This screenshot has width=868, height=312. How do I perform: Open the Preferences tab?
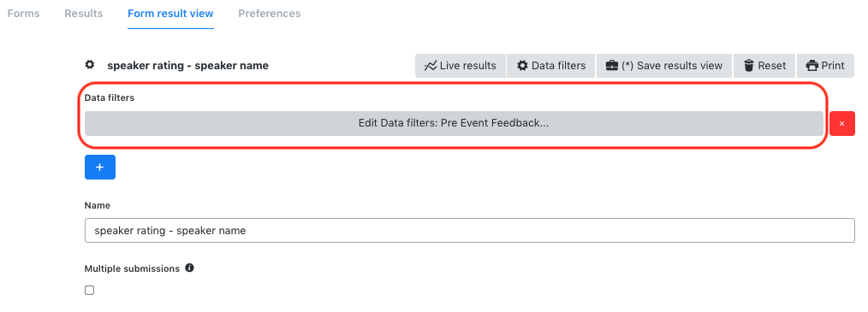coord(270,14)
